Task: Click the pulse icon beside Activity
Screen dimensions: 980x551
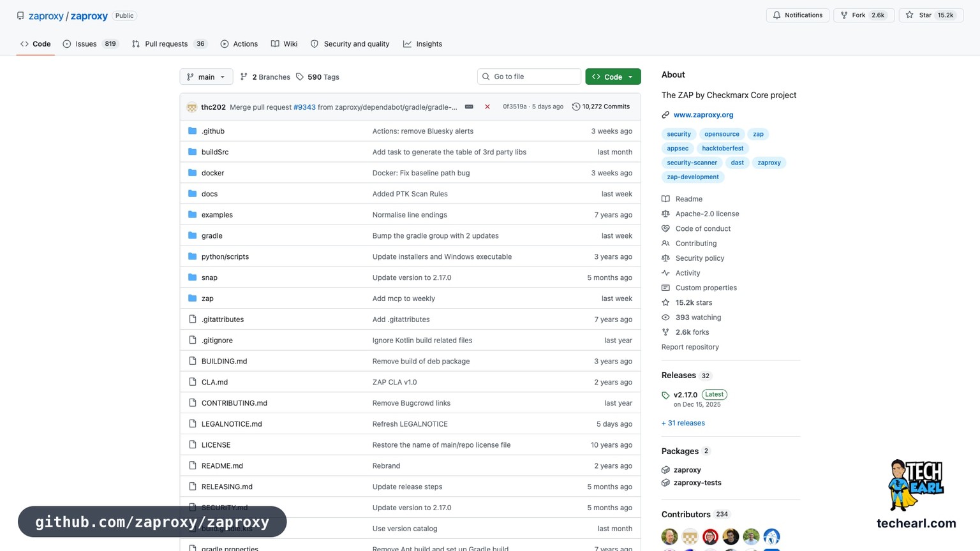Action: (665, 273)
